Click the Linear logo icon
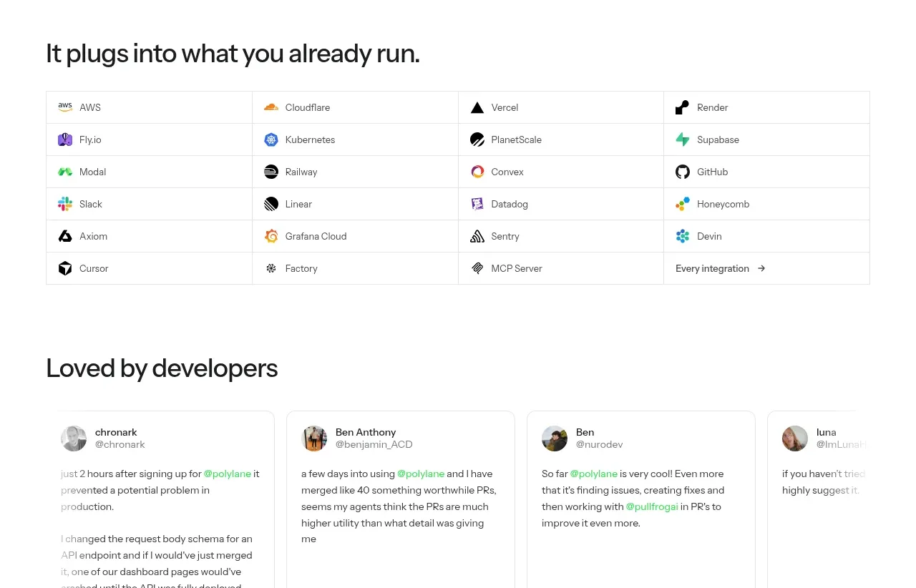 pos(271,204)
